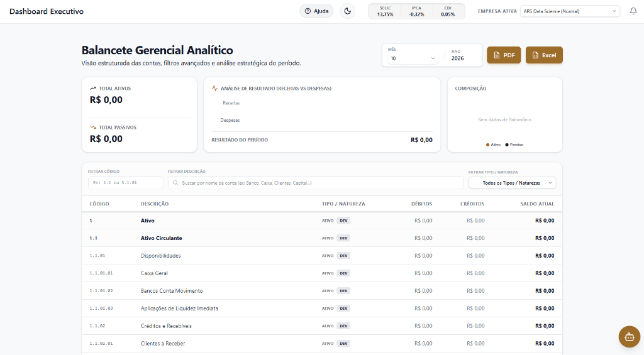The image size is (644, 355).
Task: Click the Resultado do Período R$ 0,00 value
Action: (x=421, y=140)
